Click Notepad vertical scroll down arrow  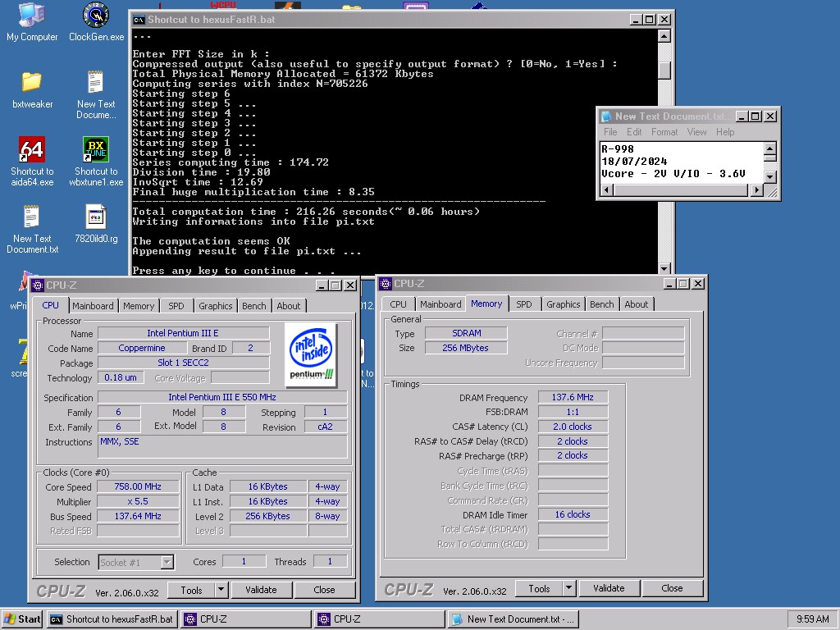tap(769, 177)
